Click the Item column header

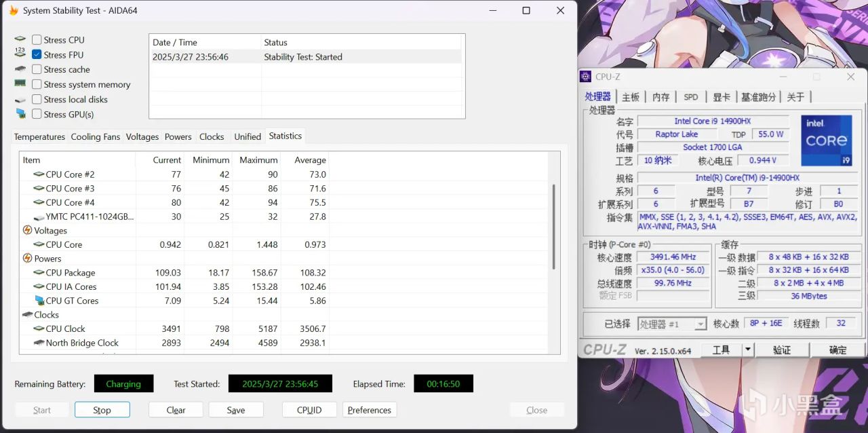pos(77,160)
